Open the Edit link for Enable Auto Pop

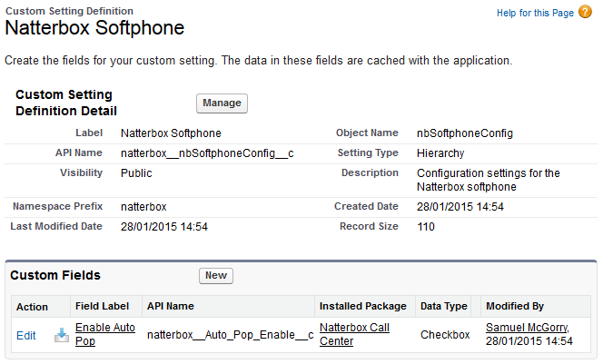tap(26, 335)
